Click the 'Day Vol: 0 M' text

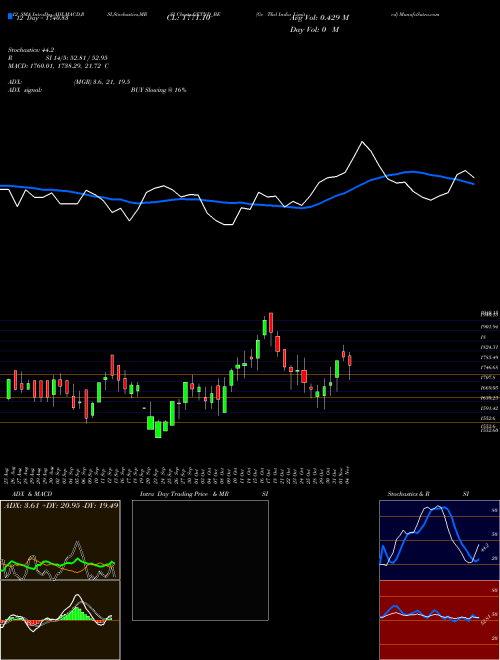tap(314, 30)
